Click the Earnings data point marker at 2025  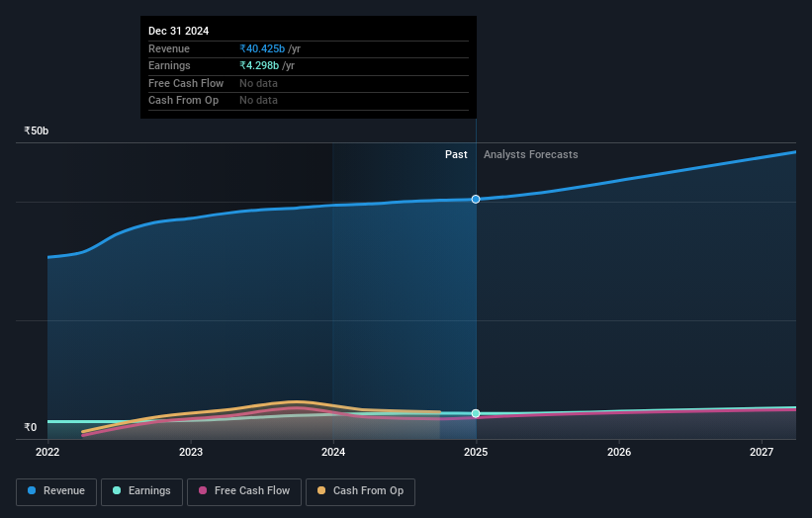click(476, 413)
